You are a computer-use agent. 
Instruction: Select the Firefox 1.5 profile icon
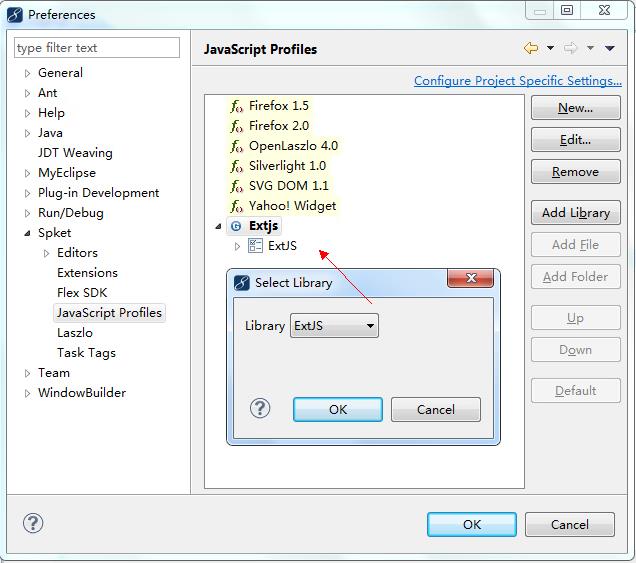(x=237, y=106)
